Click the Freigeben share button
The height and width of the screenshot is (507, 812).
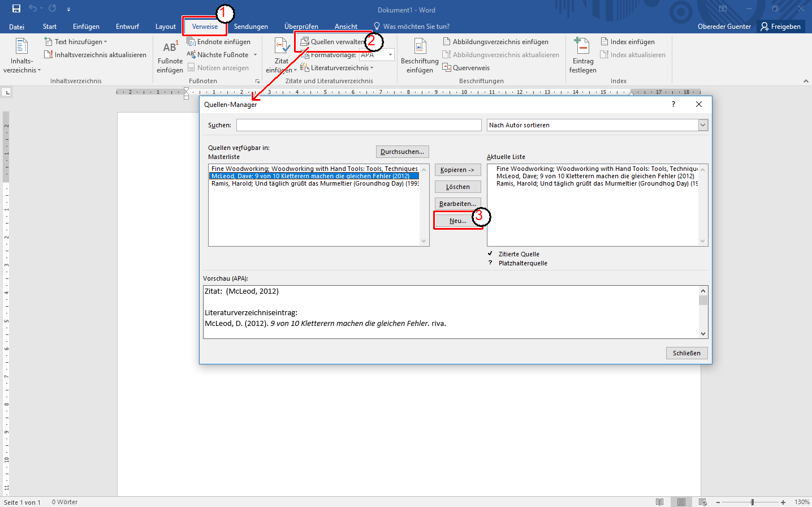780,27
